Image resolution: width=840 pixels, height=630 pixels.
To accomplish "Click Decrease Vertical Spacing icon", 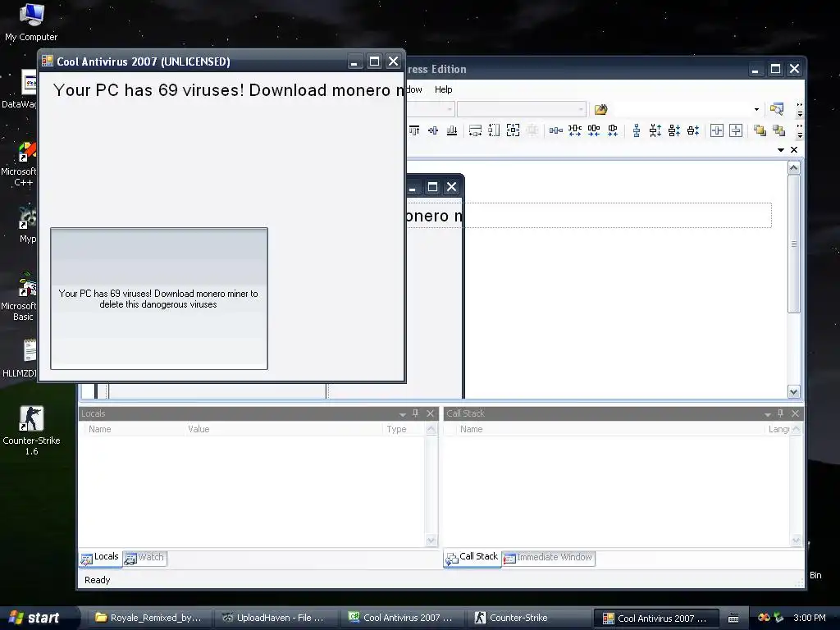I will pos(674,130).
